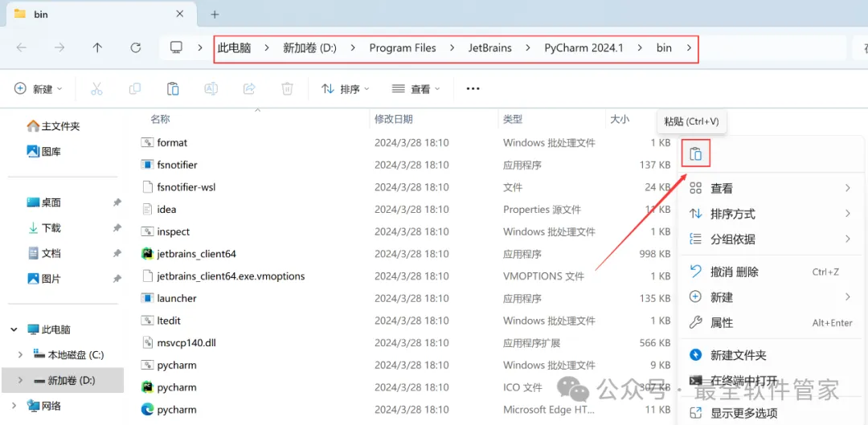Click the JetBrains breadcrumb
The image size is (868, 425).
(x=490, y=47)
